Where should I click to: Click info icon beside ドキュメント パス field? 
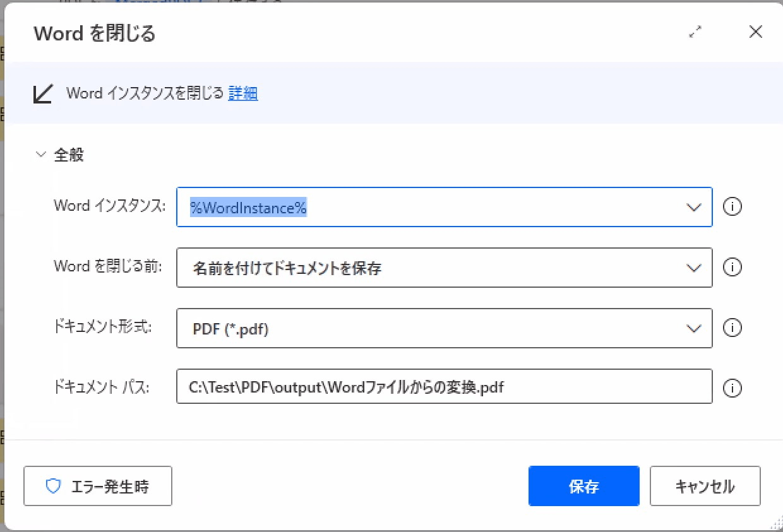tap(732, 388)
